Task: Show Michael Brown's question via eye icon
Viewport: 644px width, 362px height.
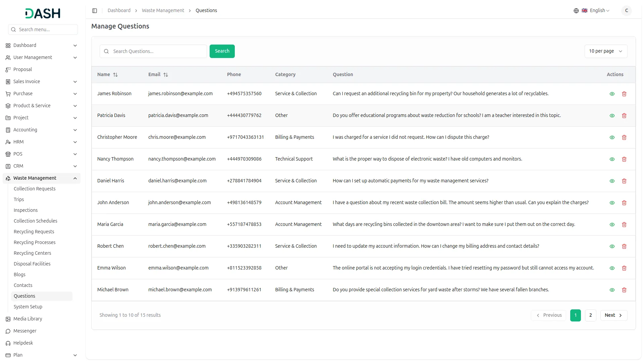Action: coord(612,290)
